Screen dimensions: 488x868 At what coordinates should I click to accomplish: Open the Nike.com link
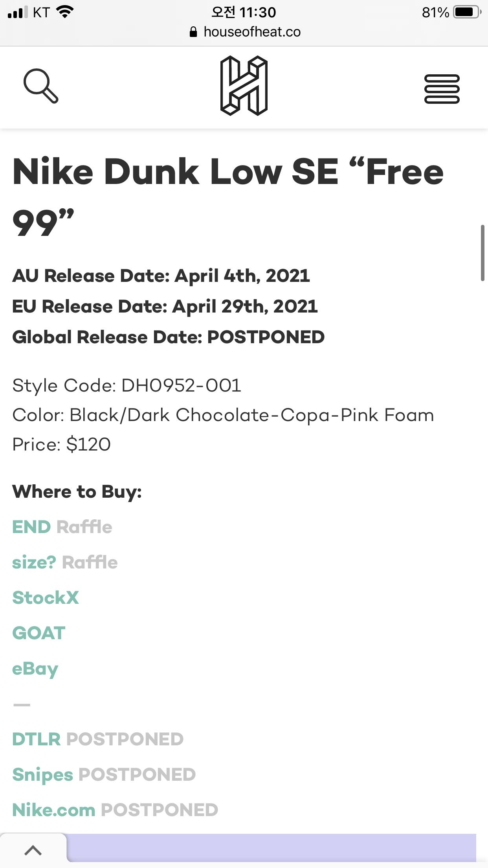click(54, 810)
